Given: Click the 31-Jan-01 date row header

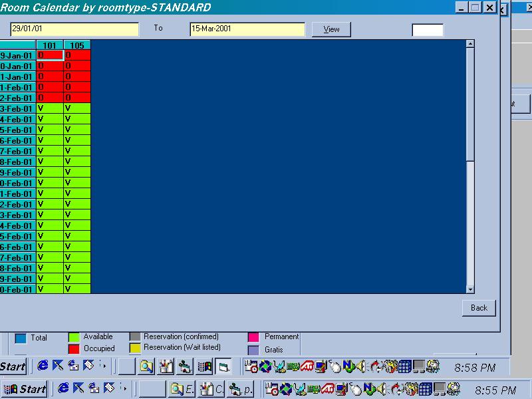Looking at the screenshot, I should tap(18, 76).
